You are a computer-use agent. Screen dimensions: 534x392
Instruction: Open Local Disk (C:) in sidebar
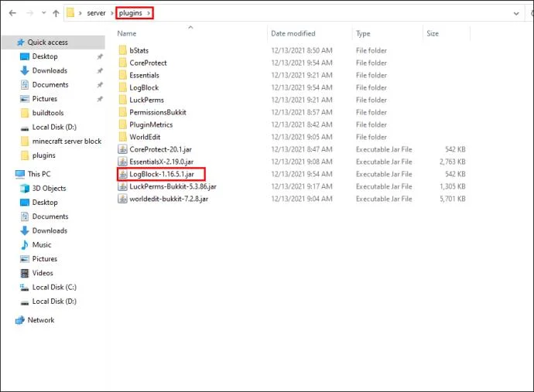[x=54, y=287]
